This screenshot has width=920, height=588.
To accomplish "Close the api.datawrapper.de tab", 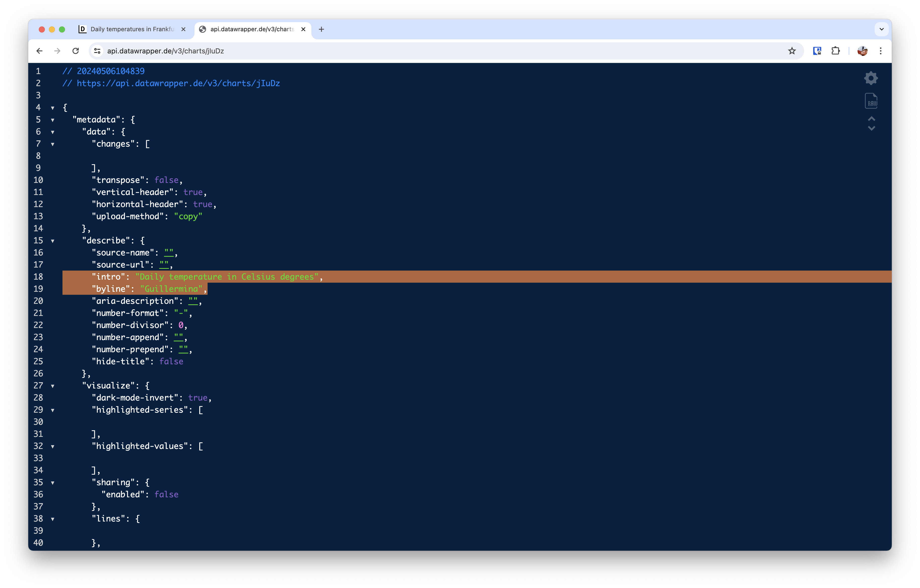I will tap(303, 29).
